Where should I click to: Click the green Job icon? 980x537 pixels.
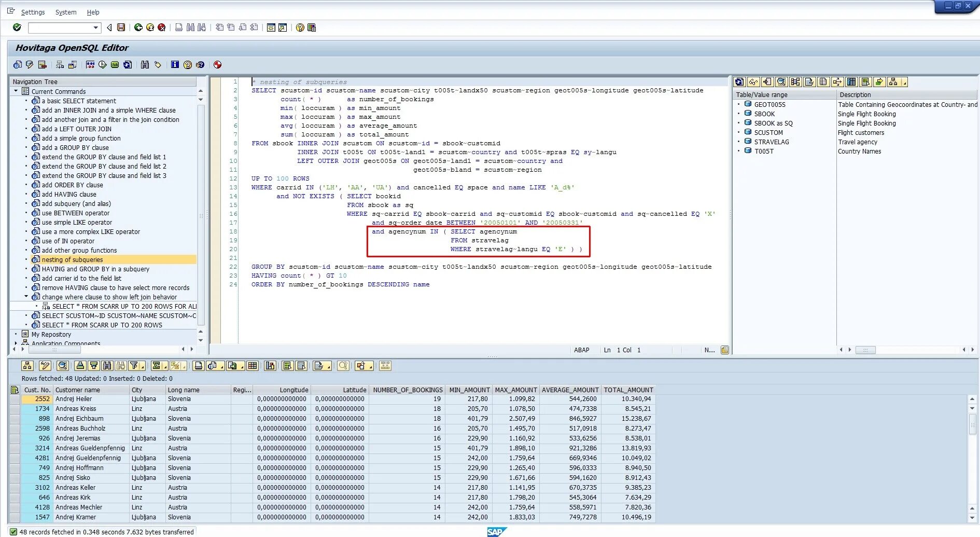115,65
